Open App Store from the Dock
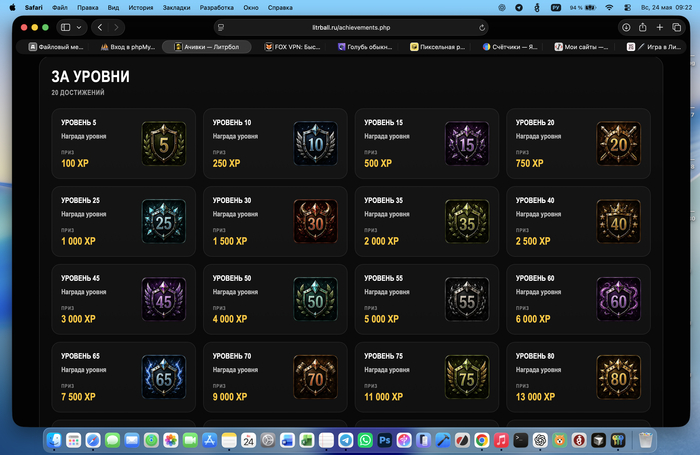The image size is (700, 455). coord(209,441)
